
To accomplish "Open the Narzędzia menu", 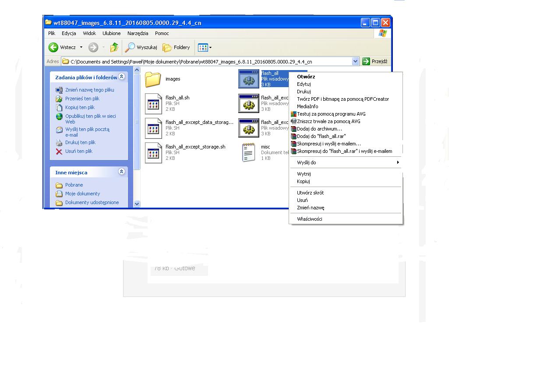I will pos(138,33).
